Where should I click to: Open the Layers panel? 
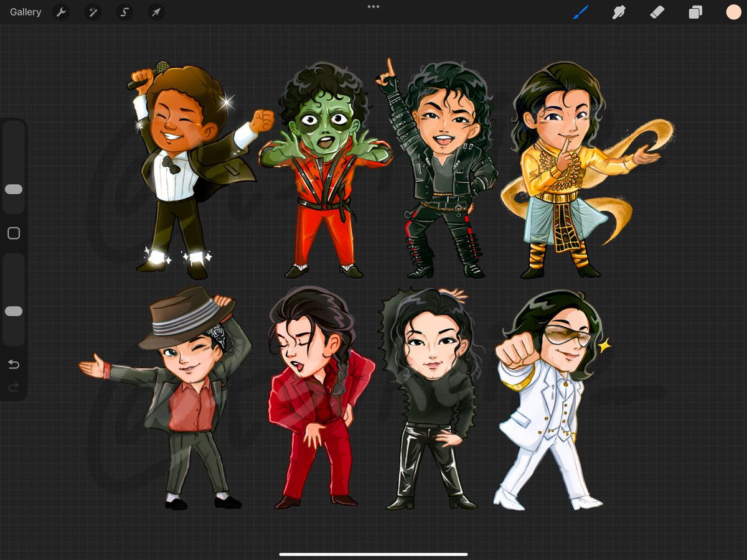[695, 12]
